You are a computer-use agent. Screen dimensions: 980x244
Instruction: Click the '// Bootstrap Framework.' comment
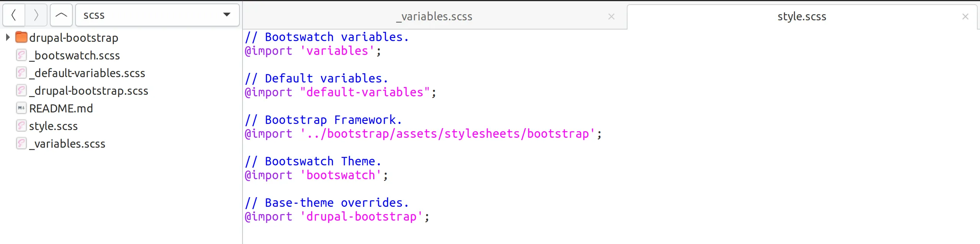(x=323, y=120)
